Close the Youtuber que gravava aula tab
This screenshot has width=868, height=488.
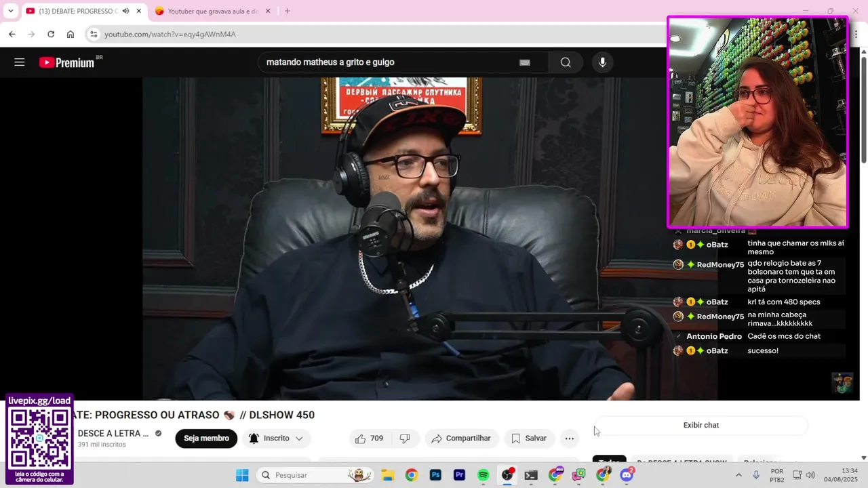point(268,11)
